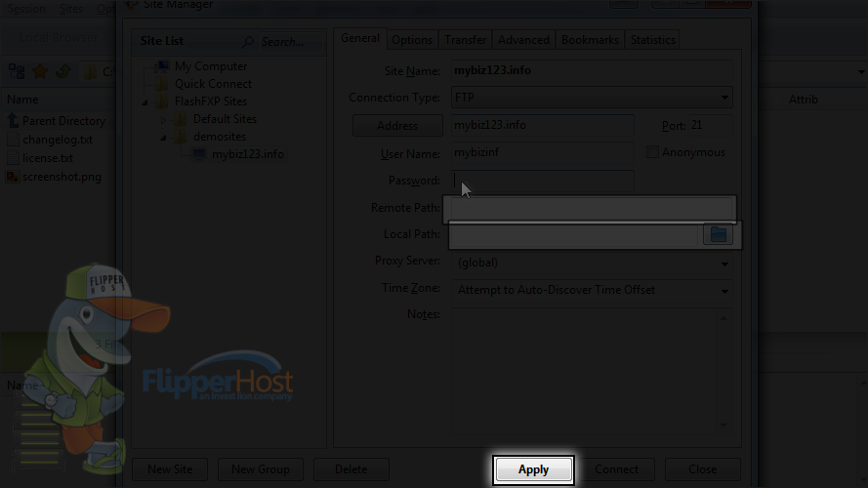Click the Parent Directory up-arrow icon

[12, 121]
